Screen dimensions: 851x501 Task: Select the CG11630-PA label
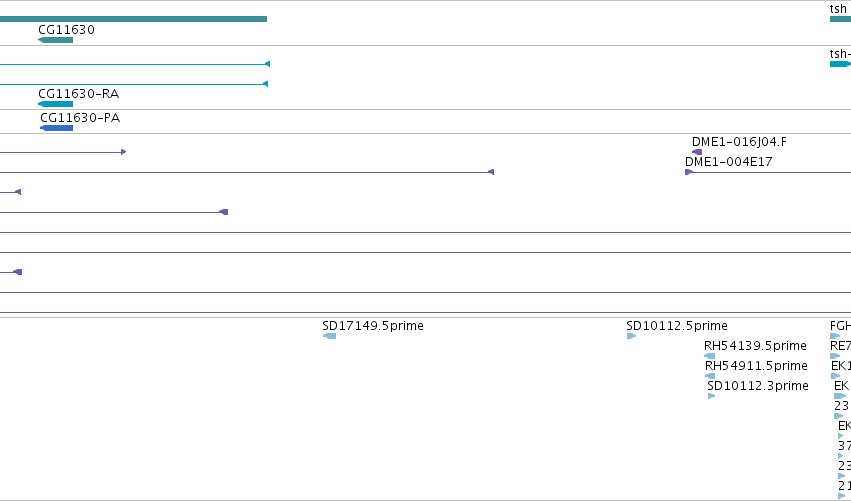pyautogui.click(x=80, y=118)
